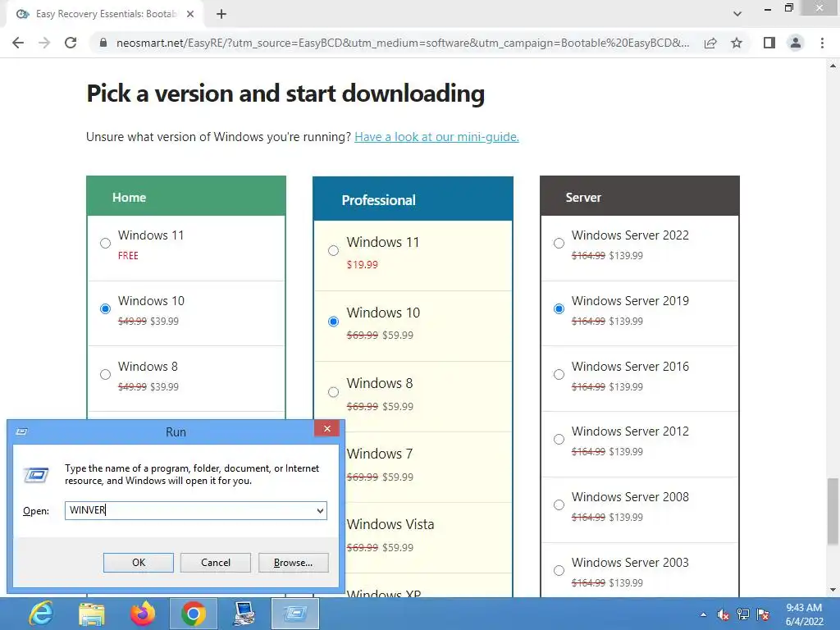Open the computer app in the taskbar
This screenshot has height=630, width=840.
pos(244,614)
